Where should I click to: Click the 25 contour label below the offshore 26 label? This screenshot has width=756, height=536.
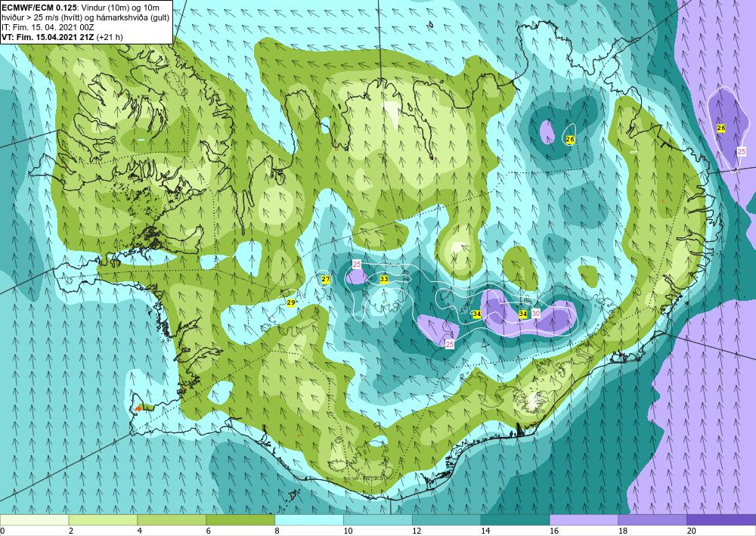(742, 151)
